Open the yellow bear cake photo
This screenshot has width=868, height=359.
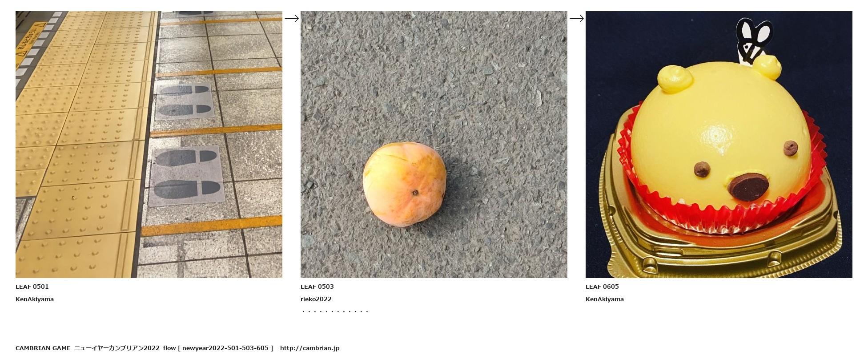tap(719, 145)
